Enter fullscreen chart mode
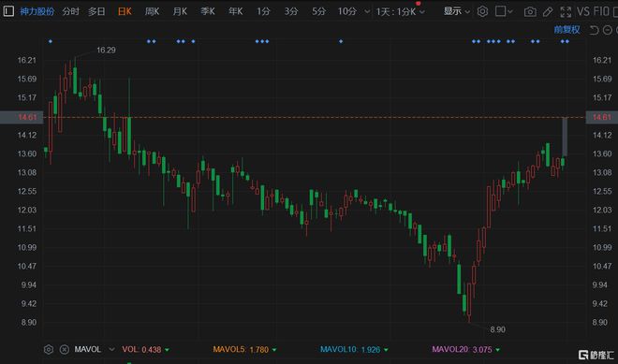Viewport: 618px width, 364px height. click(566, 12)
